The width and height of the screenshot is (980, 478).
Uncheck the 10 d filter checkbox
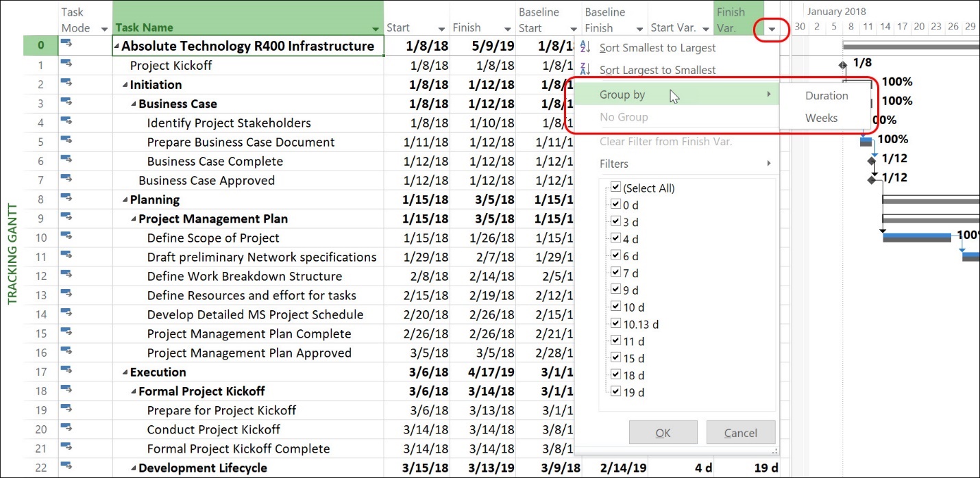point(616,306)
